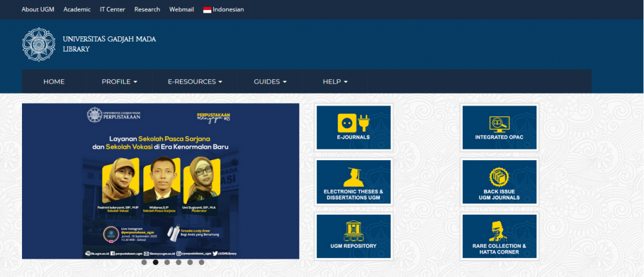This screenshot has width=644, height=277.
Task: Go to the HOME menu item
Action: [x=54, y=82]
